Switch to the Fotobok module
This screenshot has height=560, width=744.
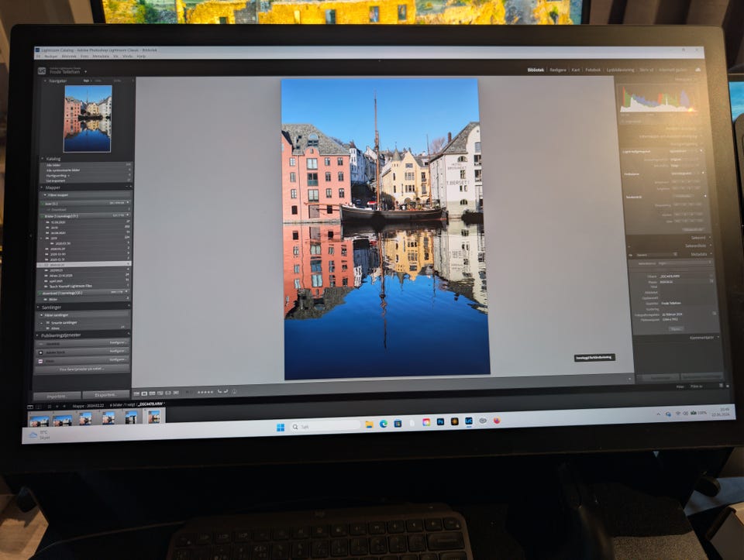[593, 70]
